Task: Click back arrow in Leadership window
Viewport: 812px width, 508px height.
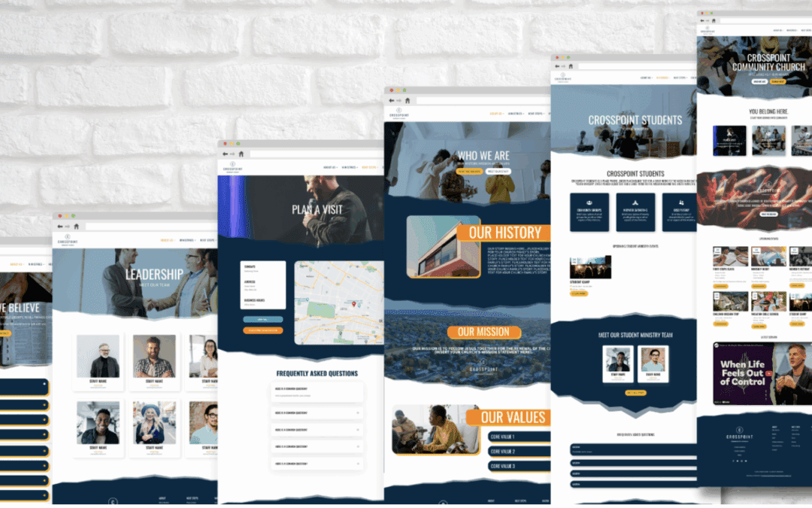Action: (x=60, y=227)
